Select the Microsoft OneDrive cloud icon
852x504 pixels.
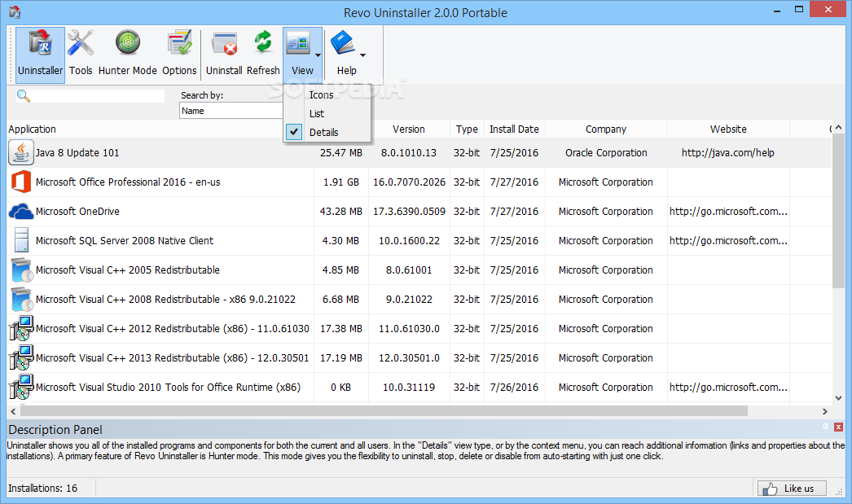click(21, 211)
